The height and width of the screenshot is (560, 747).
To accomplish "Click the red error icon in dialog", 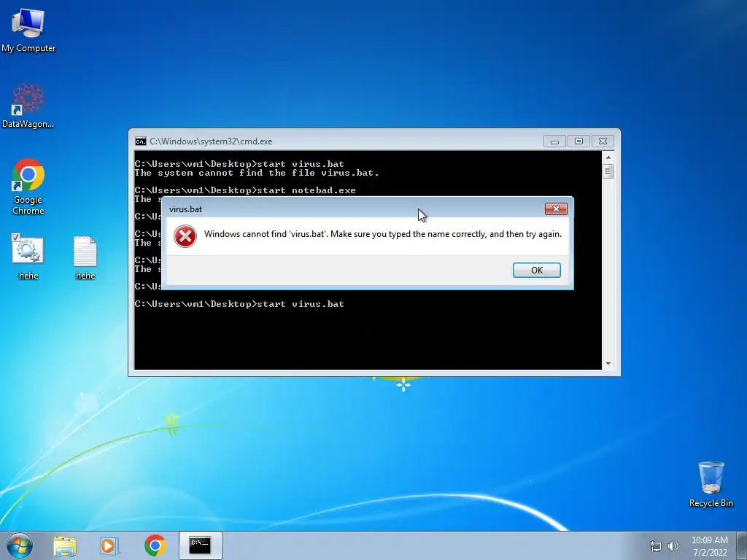I will pyautogui.click(x=185, y=236).
